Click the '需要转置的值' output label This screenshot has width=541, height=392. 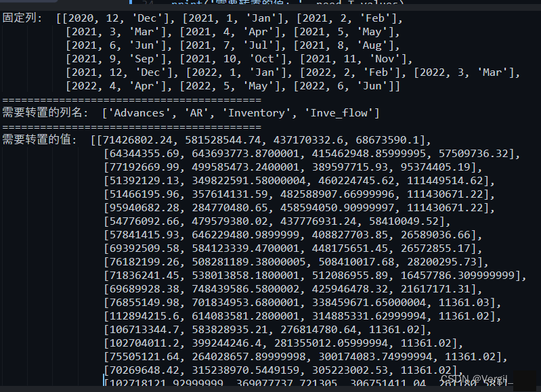(39, 140)
